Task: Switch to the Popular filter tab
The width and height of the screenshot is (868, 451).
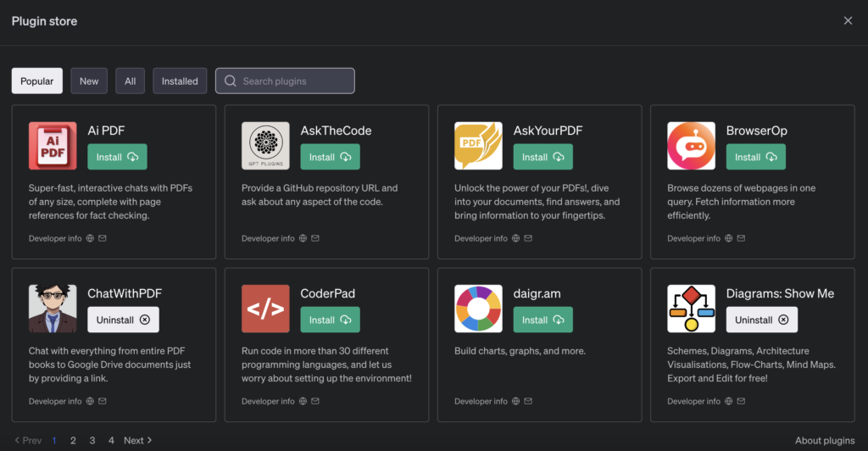Action: tap(37, 81)
